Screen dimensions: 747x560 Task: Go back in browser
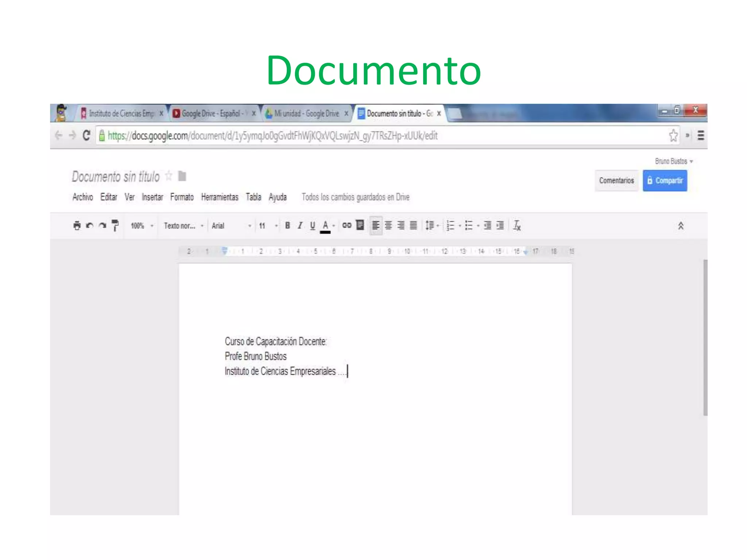tap(58, 136)
